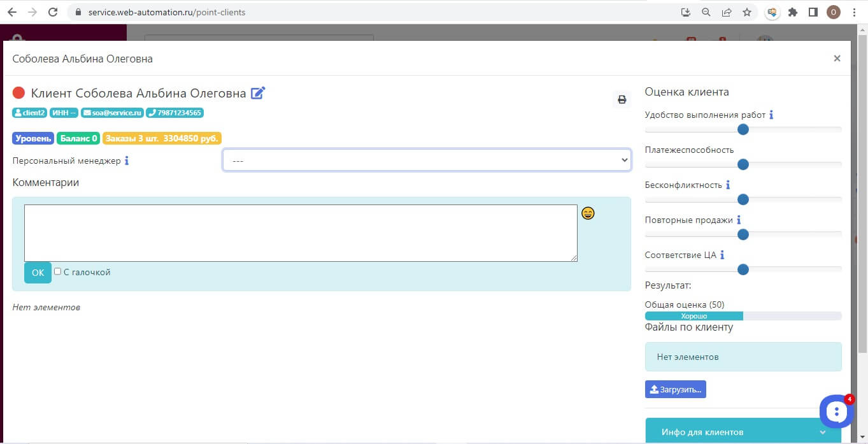
Task: Click inside the comment text area
Action: pos(301,233)
